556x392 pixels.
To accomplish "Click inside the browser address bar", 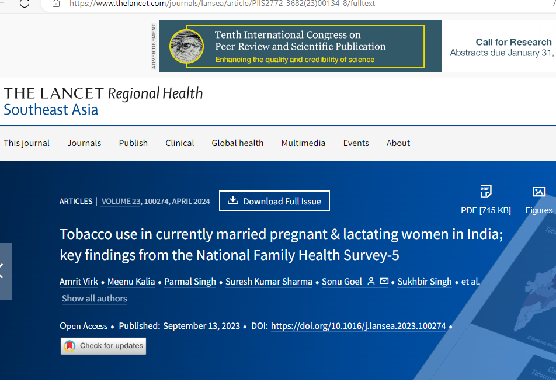I will [x=234, y=5].
